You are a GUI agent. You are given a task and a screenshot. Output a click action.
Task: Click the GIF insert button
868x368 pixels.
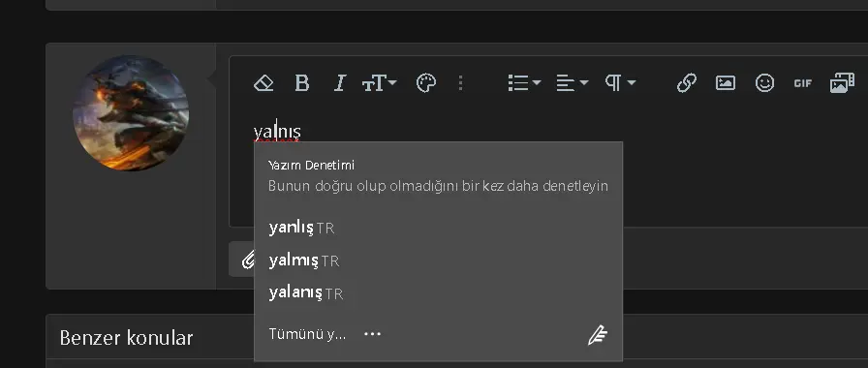click(x=803, y=83)
